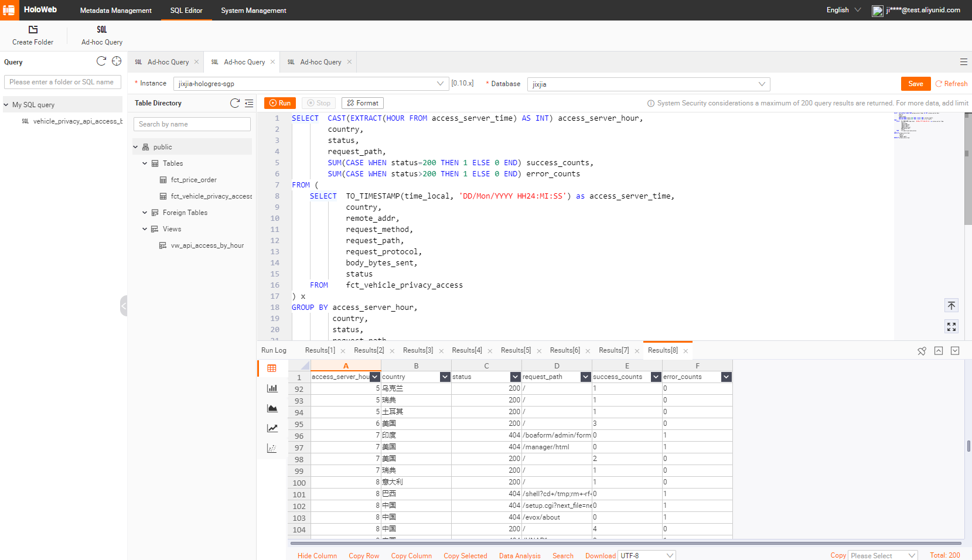Click the editor vertical scrollbar
This screenshot has height=560, width=972.
click(968, 169)
